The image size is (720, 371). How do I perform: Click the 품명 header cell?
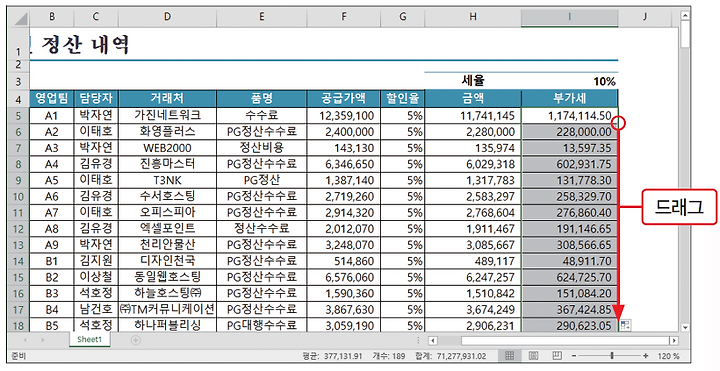[262, 98]
